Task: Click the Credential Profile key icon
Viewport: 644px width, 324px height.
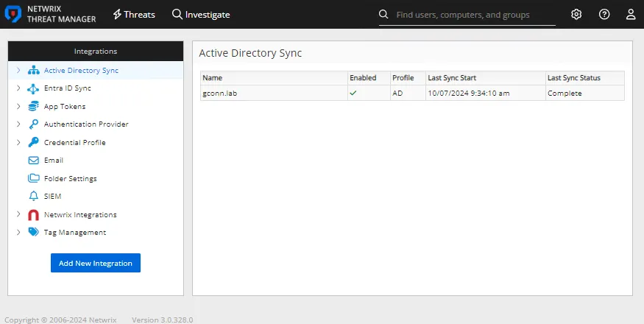Action: pyautogui.click(x=34, y=142)
